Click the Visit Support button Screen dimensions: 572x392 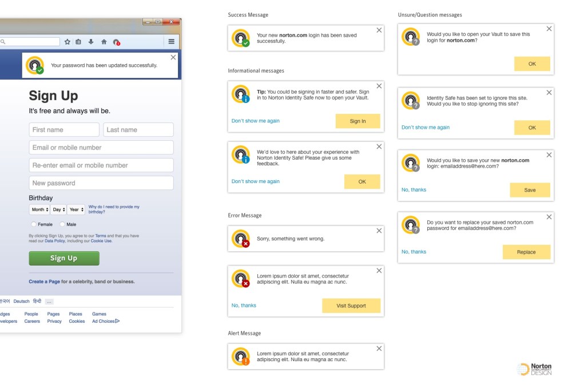(x=351, y=306)
